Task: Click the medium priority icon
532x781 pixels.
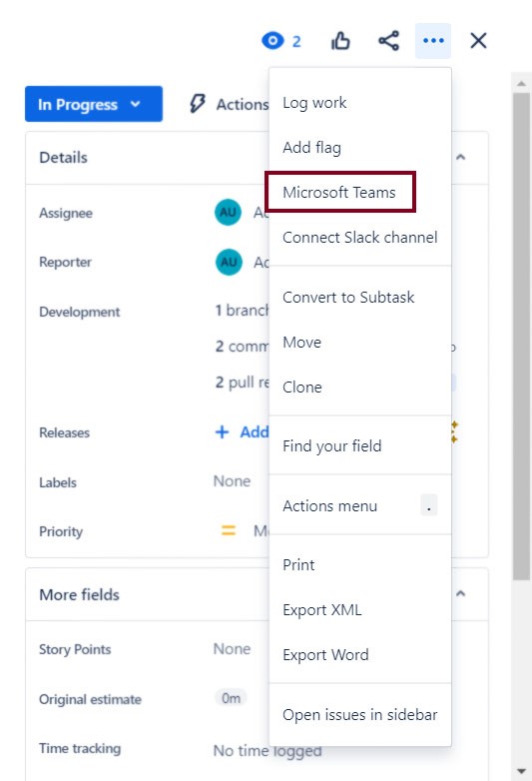Action: tap(229, 530)
